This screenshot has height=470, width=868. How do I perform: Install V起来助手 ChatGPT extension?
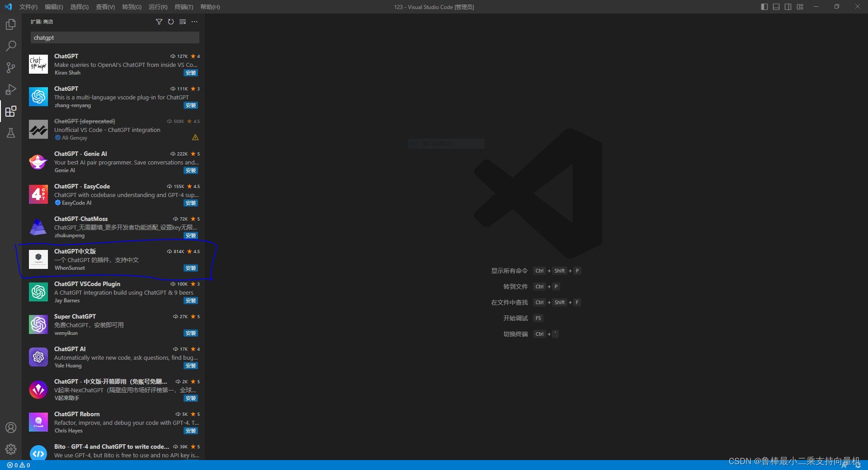[x=191, y=398]
